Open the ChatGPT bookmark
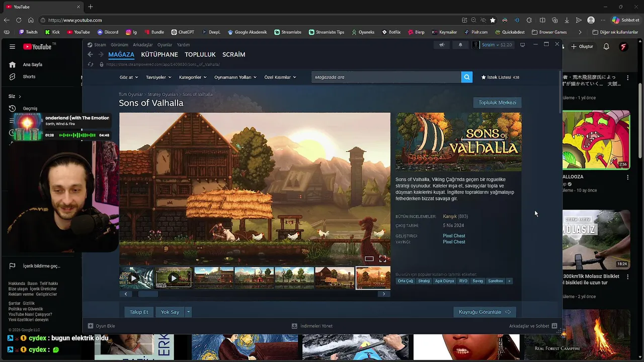 coord(183,32)
